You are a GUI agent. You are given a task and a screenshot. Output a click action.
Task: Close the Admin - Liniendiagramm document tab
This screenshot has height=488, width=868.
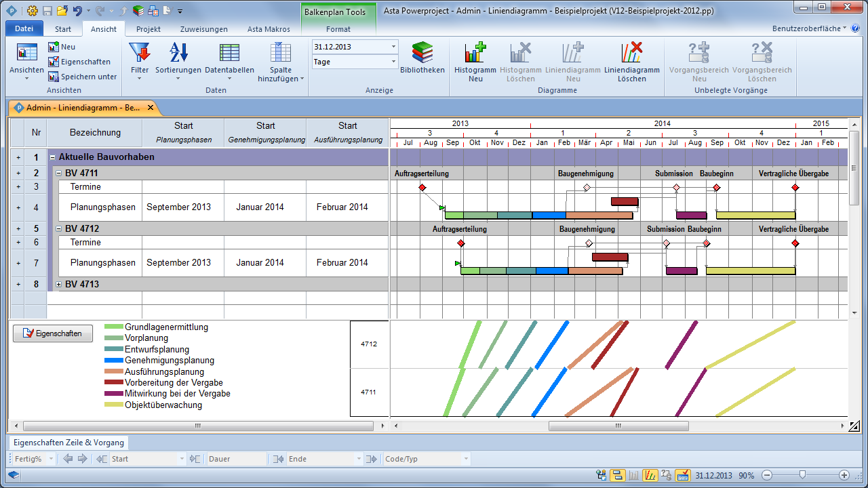pyautogui.click(x=151, y=107)
